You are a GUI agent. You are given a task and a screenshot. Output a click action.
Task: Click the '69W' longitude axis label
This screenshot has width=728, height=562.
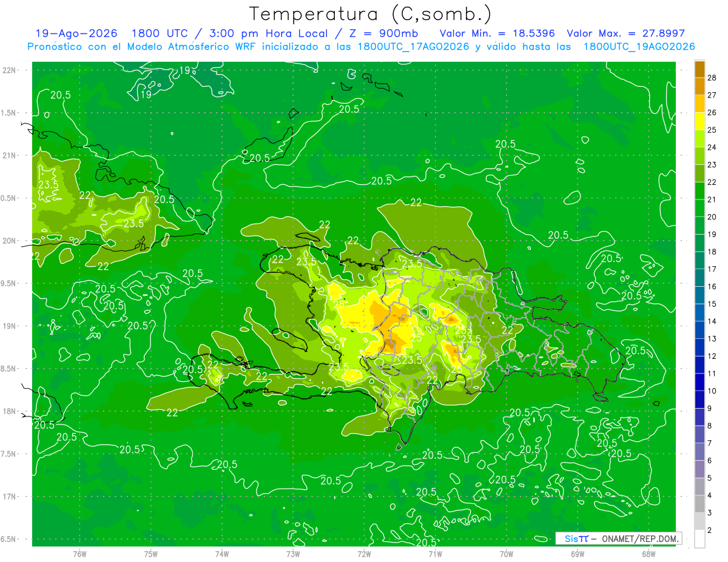coord(578,554)
